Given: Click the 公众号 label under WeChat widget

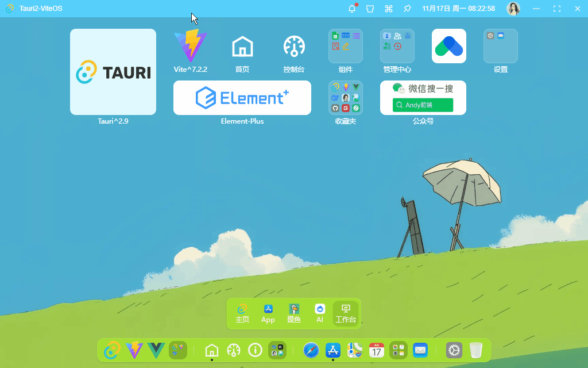Looking at the screenshot, I should (423, 121).
